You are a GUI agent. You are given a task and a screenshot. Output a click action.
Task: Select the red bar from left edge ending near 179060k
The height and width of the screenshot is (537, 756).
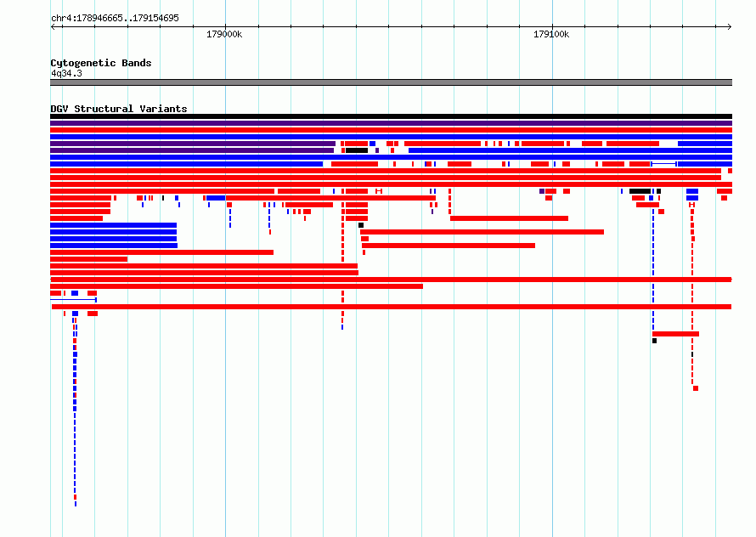(236, 286)
